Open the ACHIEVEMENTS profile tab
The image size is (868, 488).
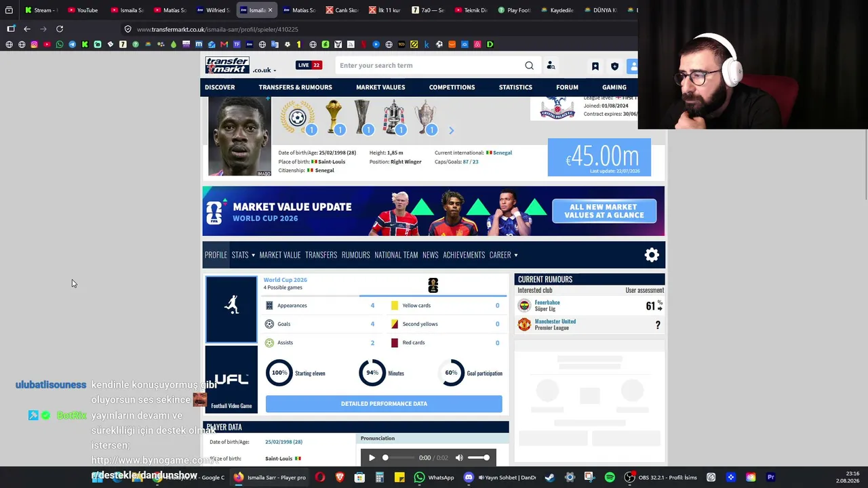464,255
